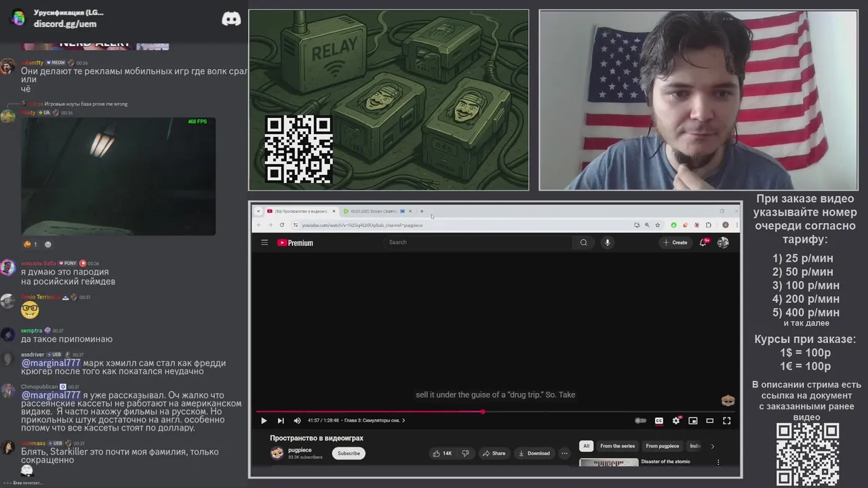Switch to the 'Пространство в видеоигр' tab
This screenshot has height=488, width=868.
[x=300, y=211]
